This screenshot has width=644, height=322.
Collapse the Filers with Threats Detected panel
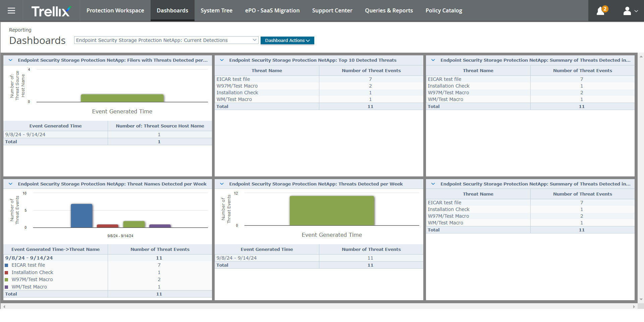pyautogui.click(x=10, y=60)
